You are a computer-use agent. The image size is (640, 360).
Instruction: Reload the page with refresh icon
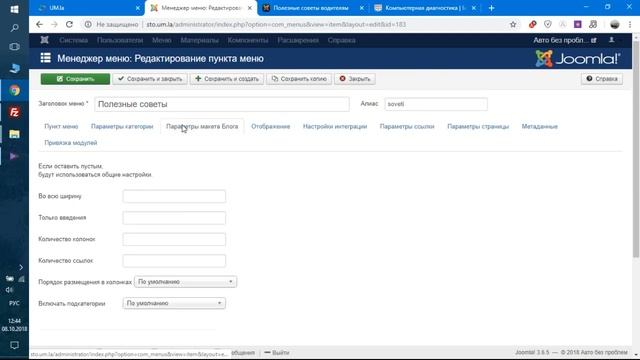pyautogui.click(x=69, y=24)
